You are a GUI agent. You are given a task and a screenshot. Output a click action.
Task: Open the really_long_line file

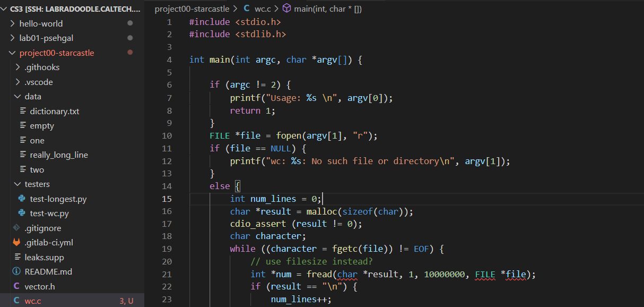pyautogui.click(x=58, y=155)
